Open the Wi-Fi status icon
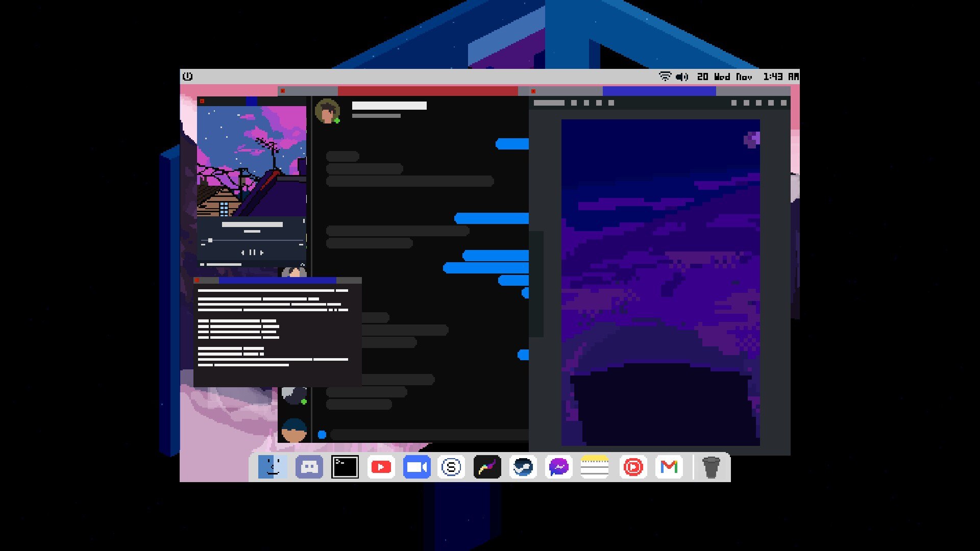This screenshot has width=980, height=551. pyautogui.click(x=665, y=77)
